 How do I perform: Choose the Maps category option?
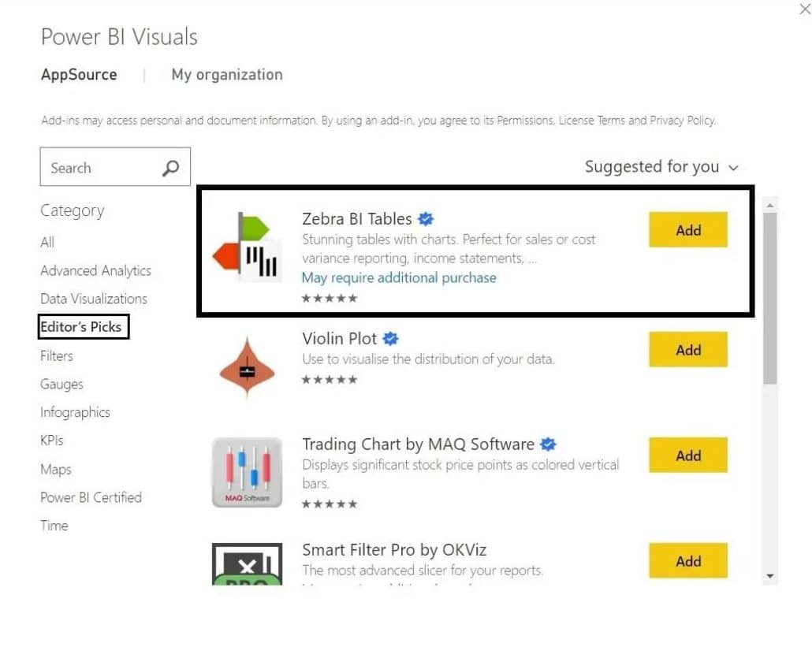[x=55, y=469]
